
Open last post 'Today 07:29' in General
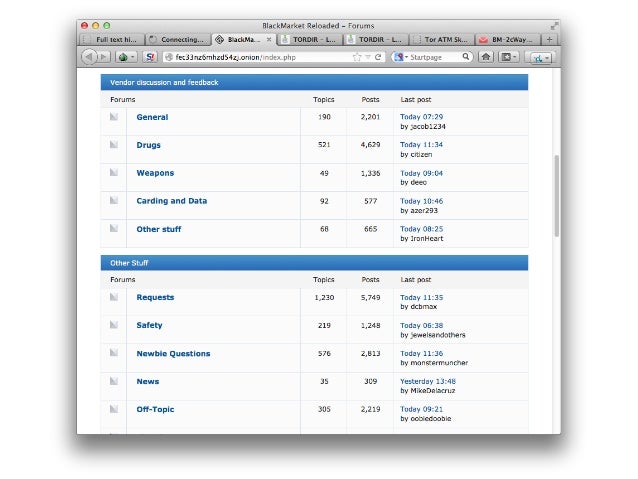point(421,117)
